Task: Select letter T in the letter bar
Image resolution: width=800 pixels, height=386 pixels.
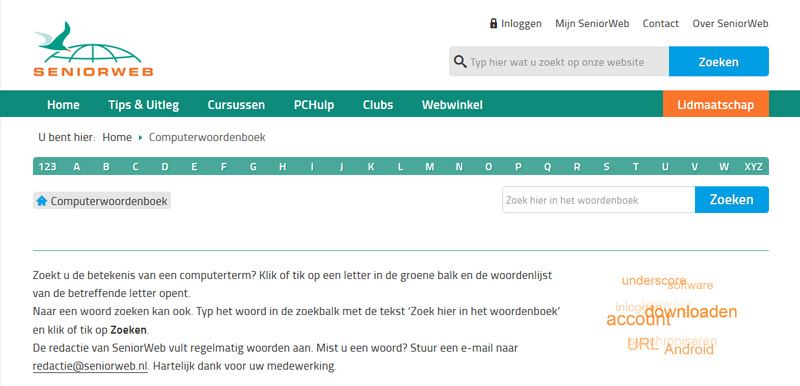Action: (x=636, y=167)
